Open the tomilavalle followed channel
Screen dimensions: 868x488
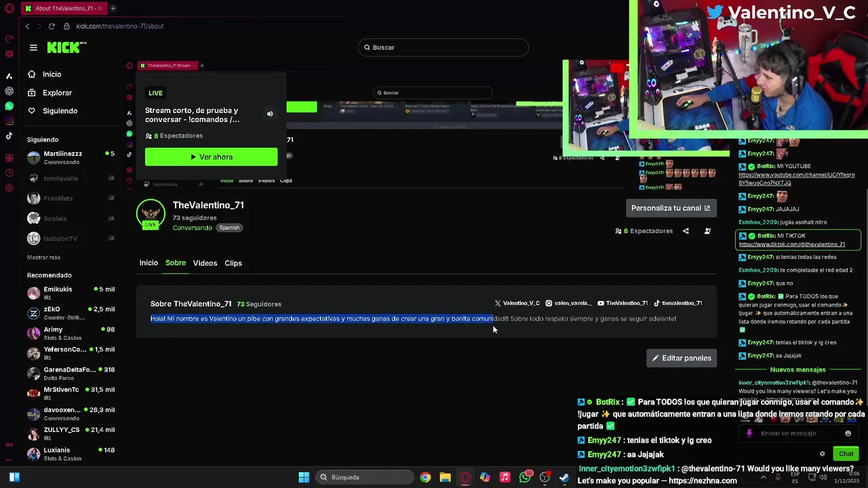click(x=71, y=178)
